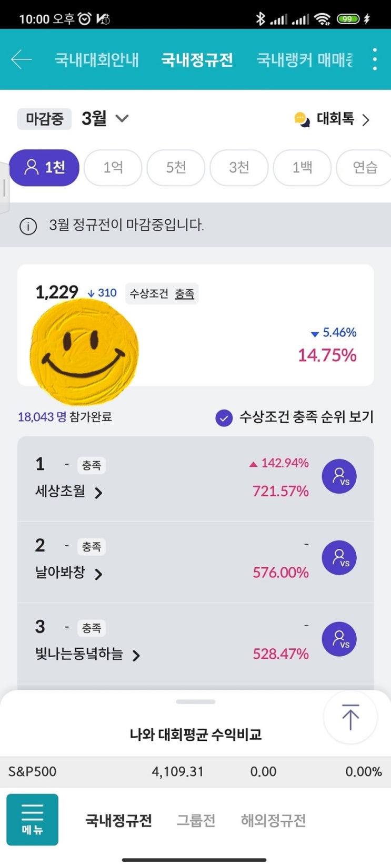
Task: Select the 1억 league chip
Action: pos(113,168)
